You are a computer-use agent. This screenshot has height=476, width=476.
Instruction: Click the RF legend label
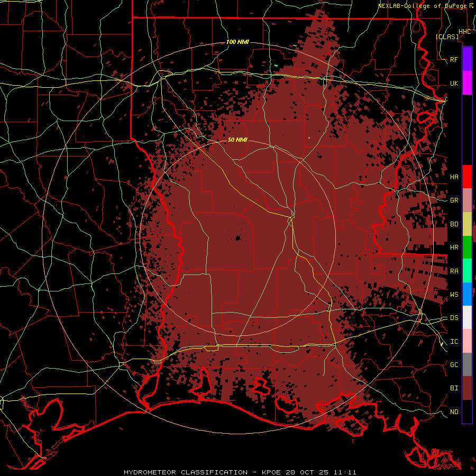coord(454,59)
